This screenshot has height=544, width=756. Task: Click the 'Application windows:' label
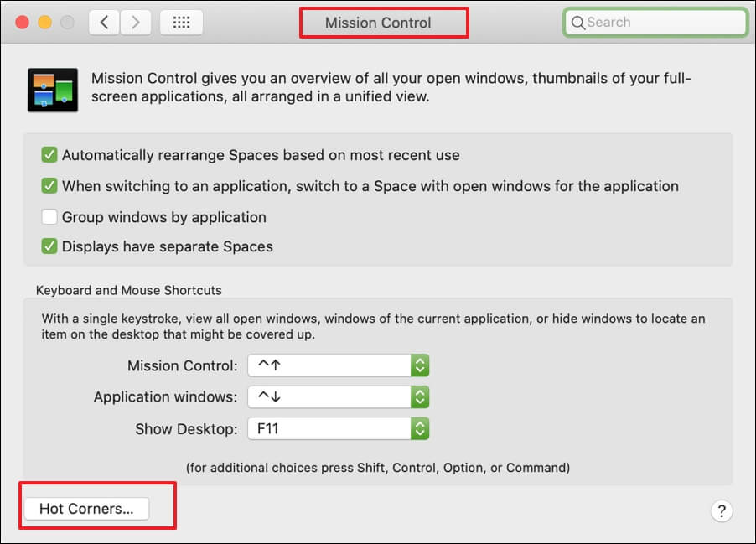165,397
